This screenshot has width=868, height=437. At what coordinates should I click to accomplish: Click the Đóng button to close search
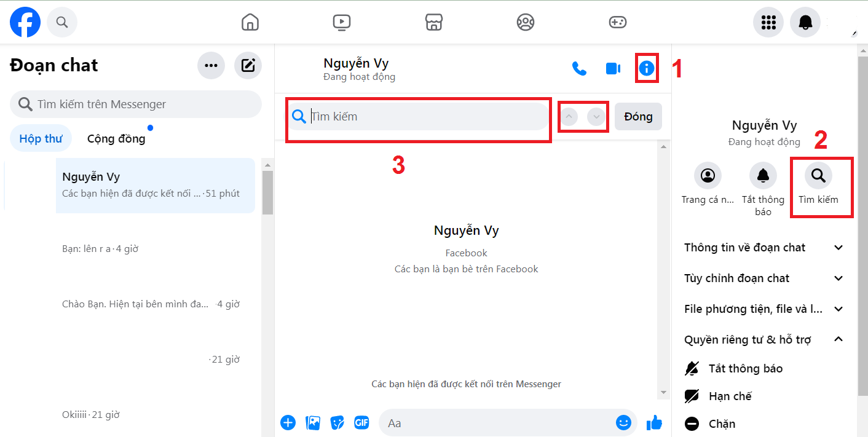point(638,117)
